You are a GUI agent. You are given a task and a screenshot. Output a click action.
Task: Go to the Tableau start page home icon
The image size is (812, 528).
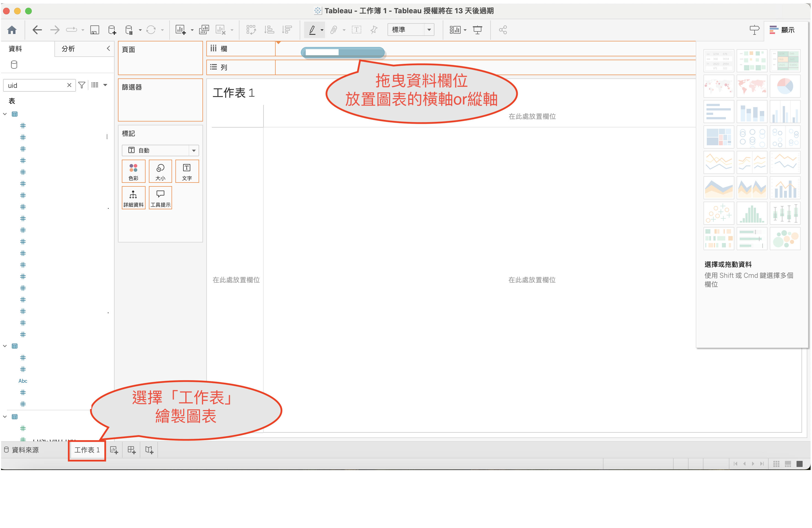point(12,30)
